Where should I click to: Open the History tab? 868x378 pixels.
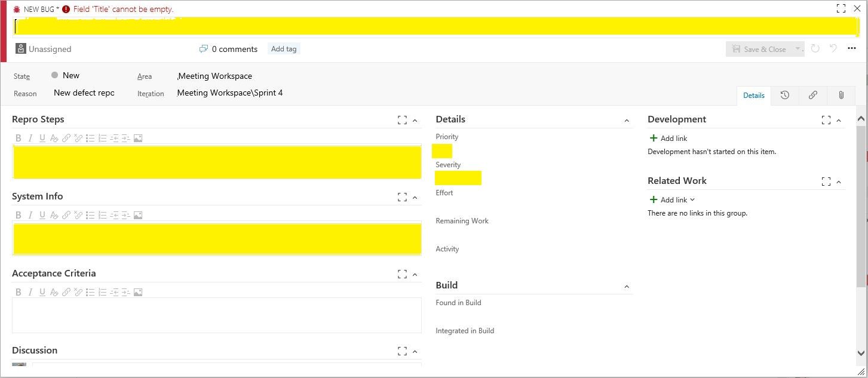point(785,96)
